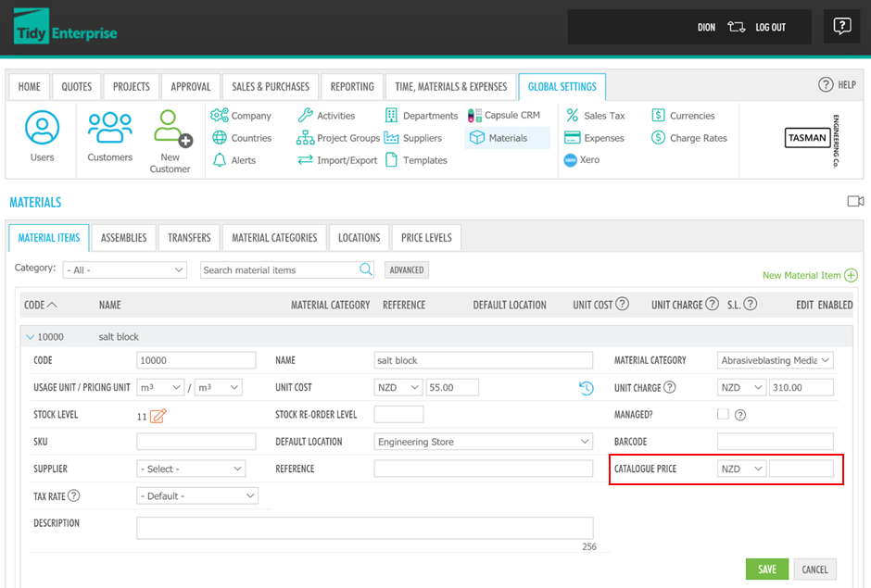Screen dimensions: 871x588
Task: Open the Usage Unit dropdown
Action: (x=160, y=387)
